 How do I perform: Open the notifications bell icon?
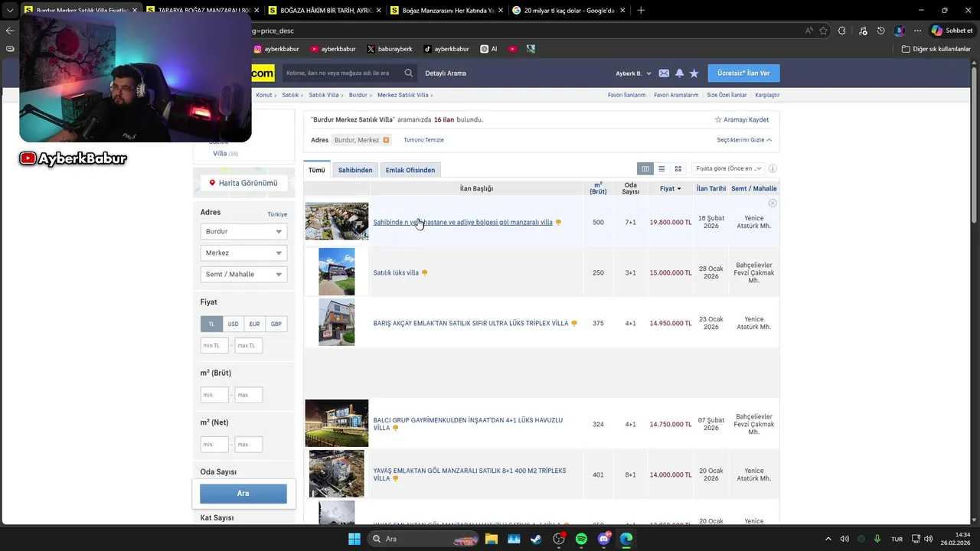point(679,73)
